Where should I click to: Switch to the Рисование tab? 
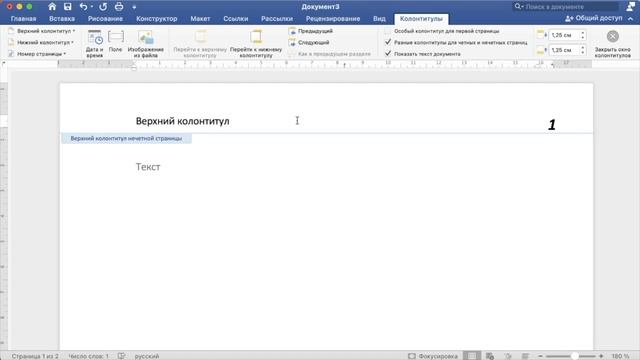pos(105,19)
